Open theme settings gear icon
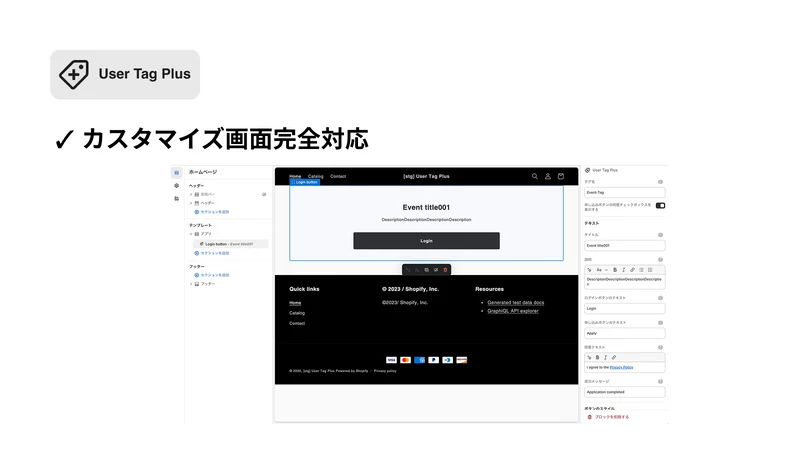The height and width of the screenshot is (450, 800). 177,186
